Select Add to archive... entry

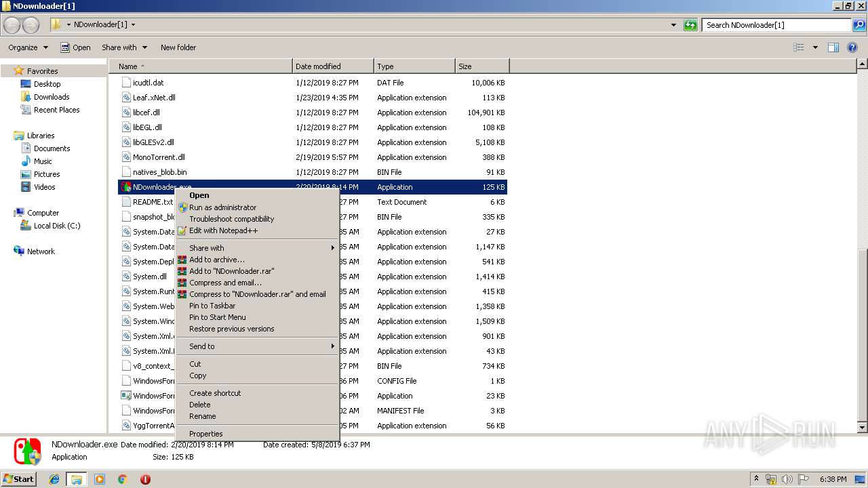[x=257, y=260]
